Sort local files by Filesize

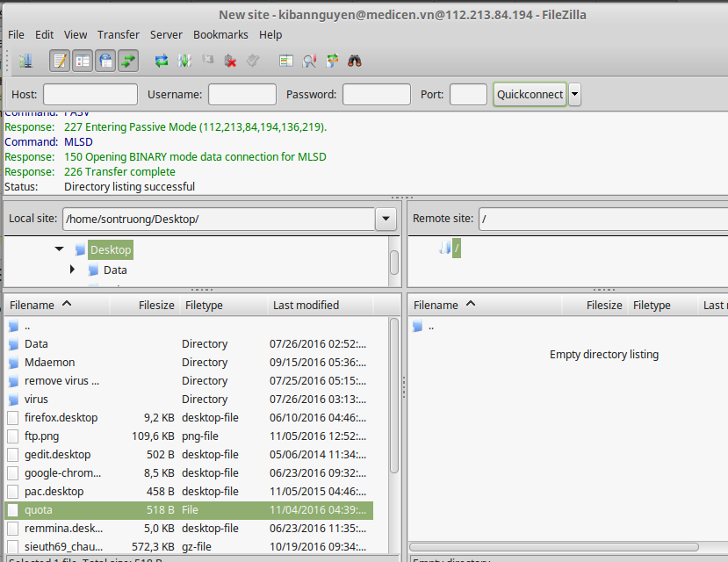click(145, 305)
